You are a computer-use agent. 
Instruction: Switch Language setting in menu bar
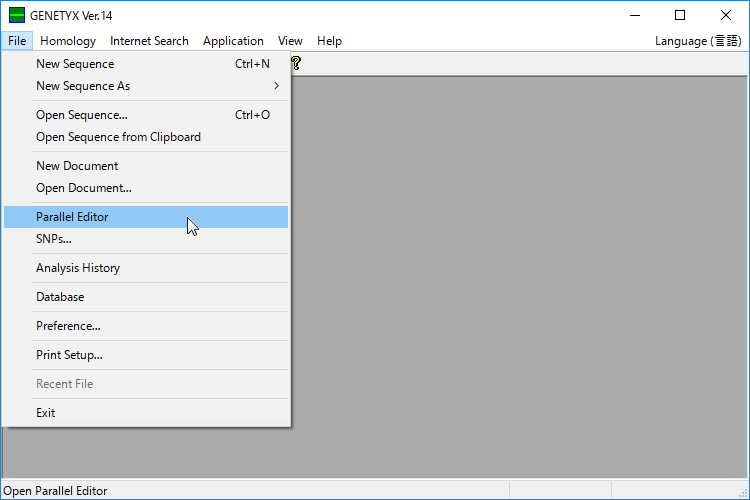pos(698,41)
